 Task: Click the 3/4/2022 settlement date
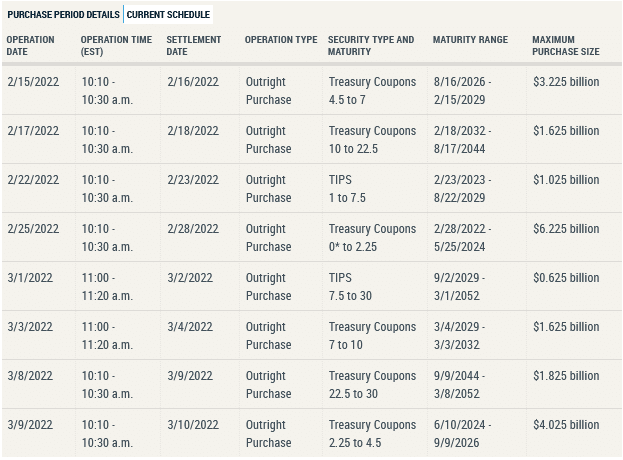(190, 327)
